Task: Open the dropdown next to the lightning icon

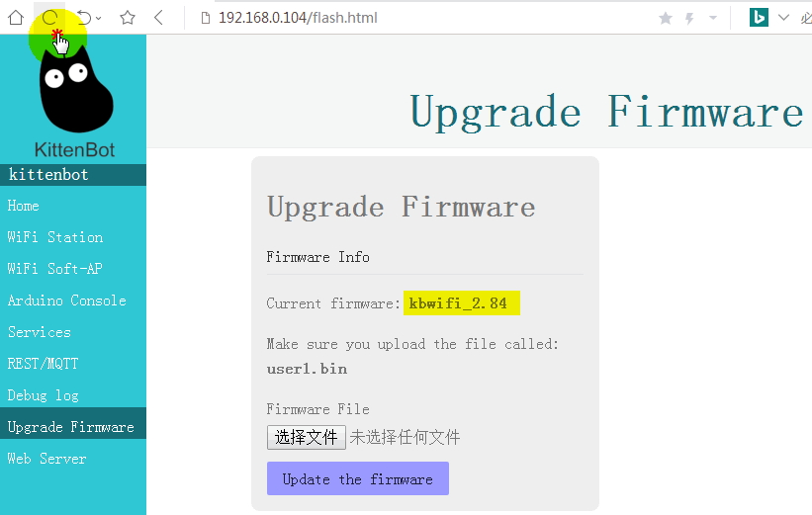Action: [713, 18]
